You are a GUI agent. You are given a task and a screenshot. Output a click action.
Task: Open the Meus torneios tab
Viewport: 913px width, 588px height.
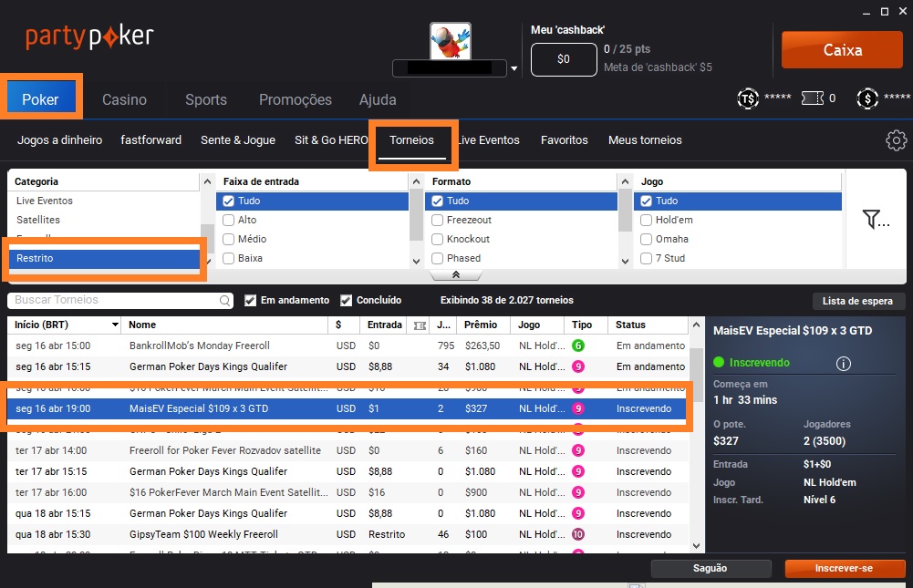point(645,140)
